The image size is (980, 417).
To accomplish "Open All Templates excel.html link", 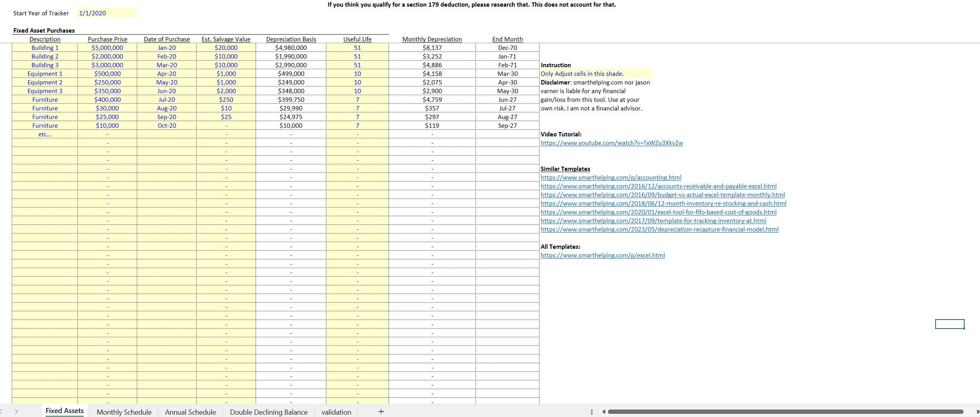I will (x=602, y=255).
